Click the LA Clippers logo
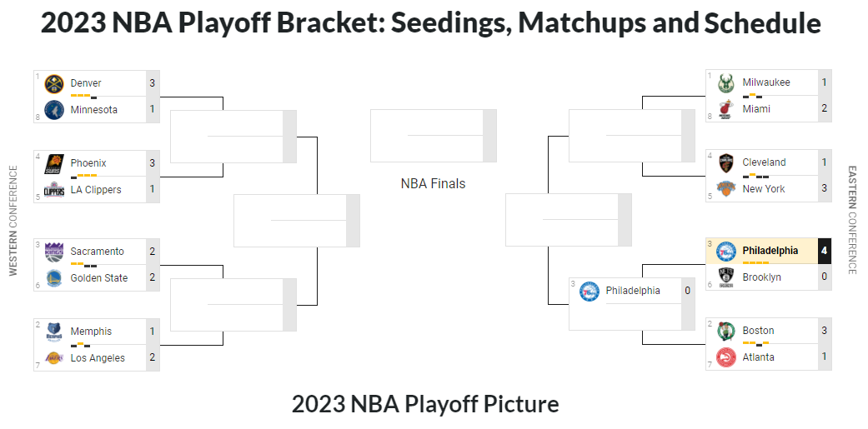 (54, 190)
